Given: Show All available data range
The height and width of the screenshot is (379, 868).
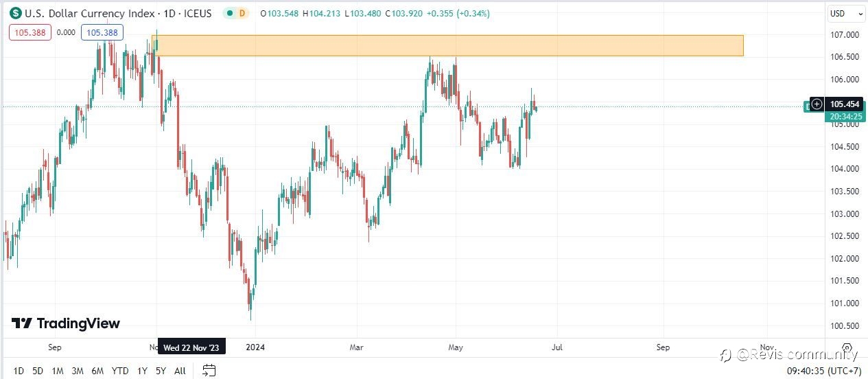Looking at the screenshot, I should tap(180, 371).
